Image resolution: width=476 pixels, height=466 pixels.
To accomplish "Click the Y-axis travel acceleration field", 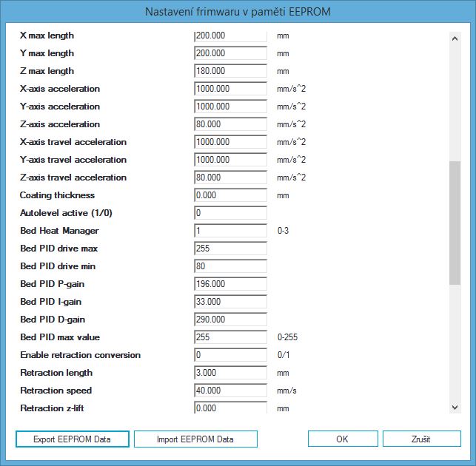I will click(x=230, y=160).
